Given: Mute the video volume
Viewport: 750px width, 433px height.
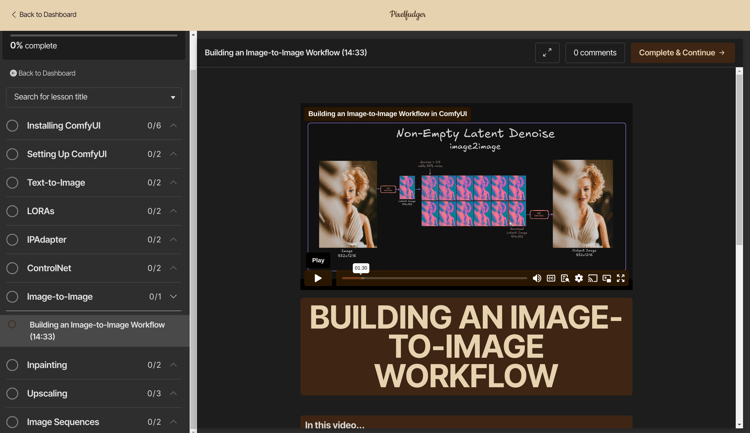Looking at the screenshot, I should (537, 279).
